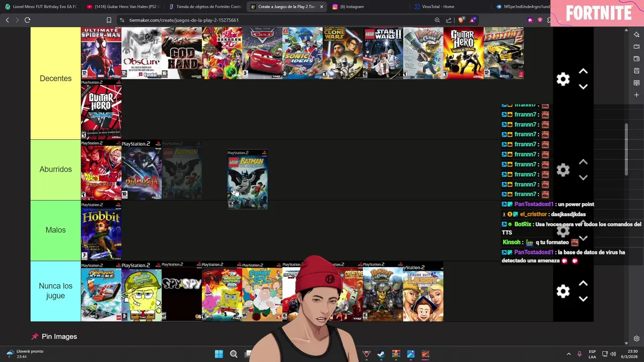Go forward in browser history

[x=17, y=20]
